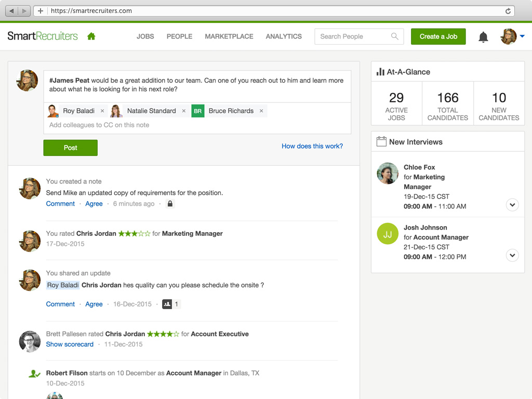
Task: Click the At-A-Glance bar chart icon
Action: [x=380, y=72]
